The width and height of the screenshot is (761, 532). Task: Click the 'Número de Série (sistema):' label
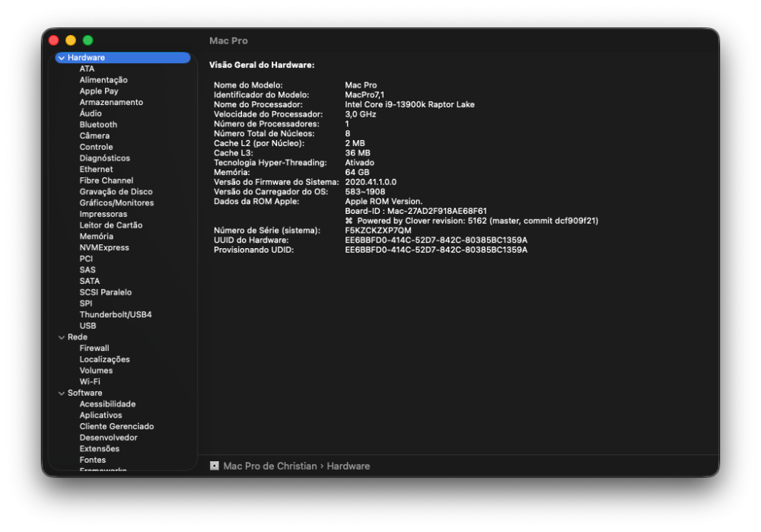(x=267, y=230)
